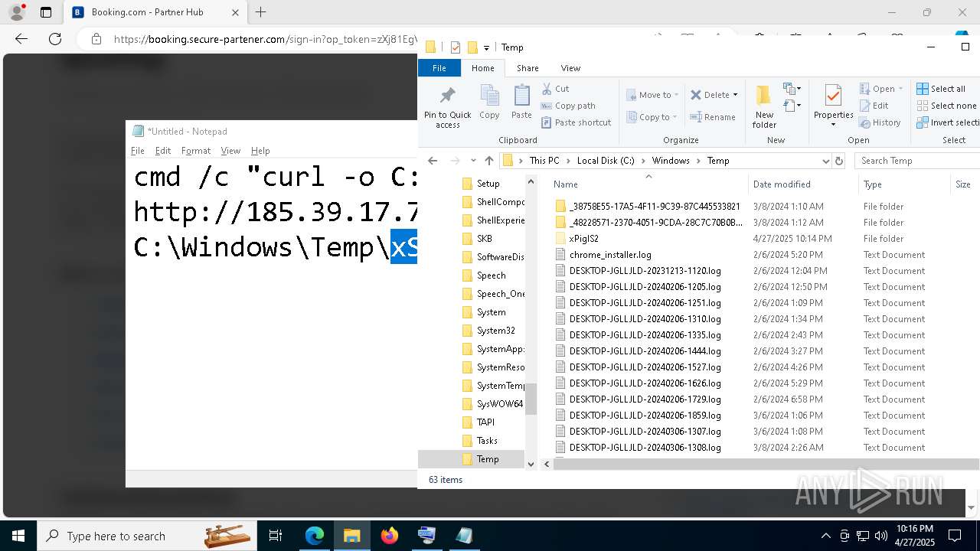Reload the Edge browser page
Screen dimensions: 980x551
[x=55, y=39]
